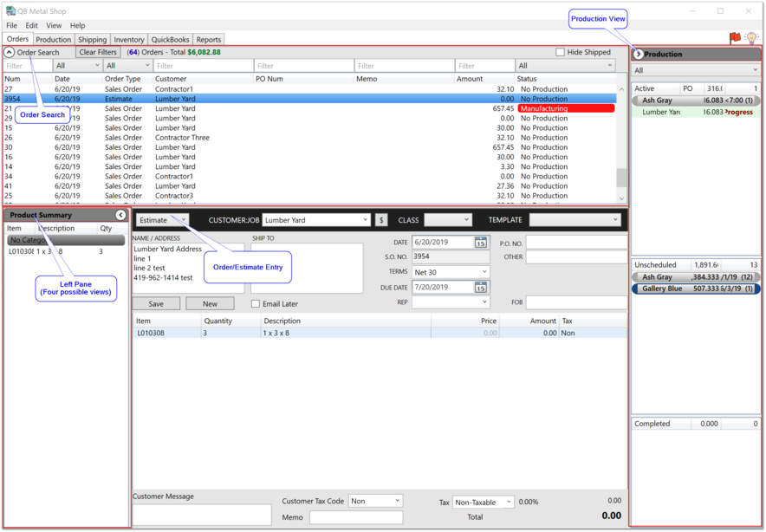Collapse the Order Search panel arrow

point(10,53)
